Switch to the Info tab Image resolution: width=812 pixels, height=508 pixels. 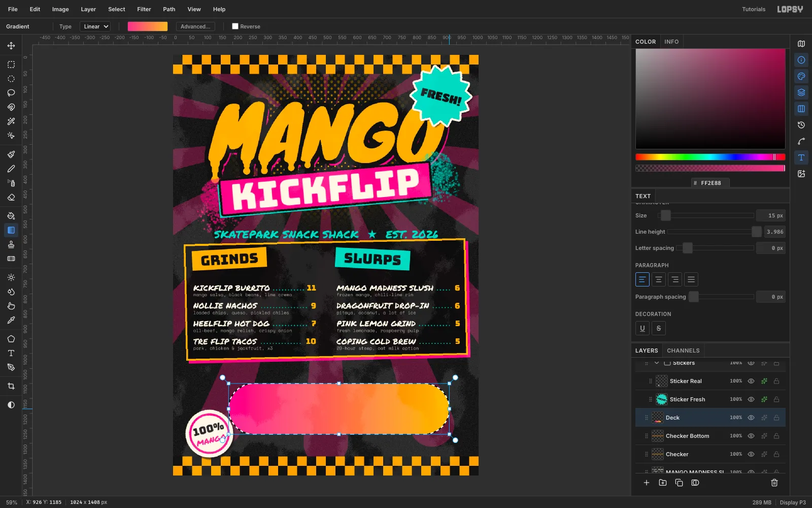671,42
